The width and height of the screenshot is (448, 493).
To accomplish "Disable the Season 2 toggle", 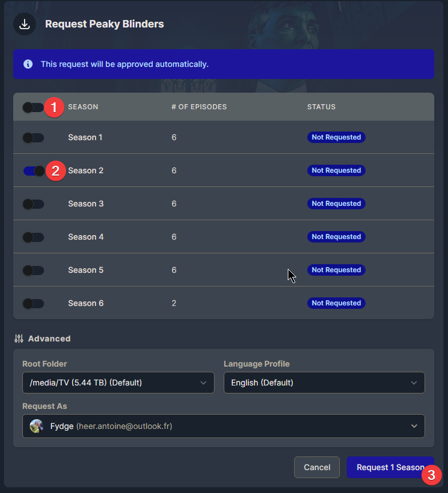I will (x=33, y=170).
